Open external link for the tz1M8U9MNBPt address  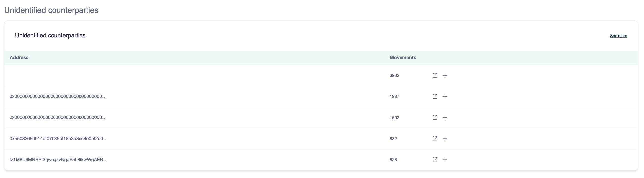coord(435,160)
